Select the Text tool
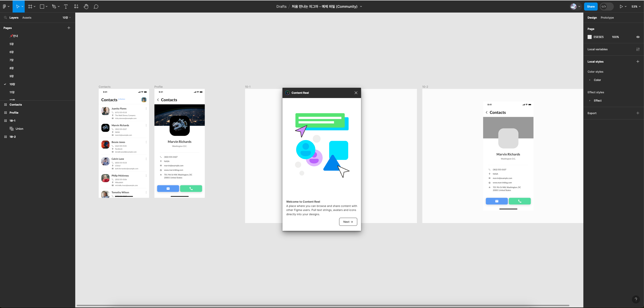This screenshot has height=308, width=644. [x=66, y=7]
